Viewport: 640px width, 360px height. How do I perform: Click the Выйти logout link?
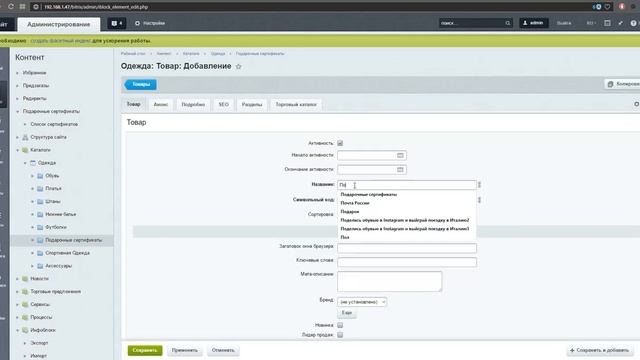[564, 23]
